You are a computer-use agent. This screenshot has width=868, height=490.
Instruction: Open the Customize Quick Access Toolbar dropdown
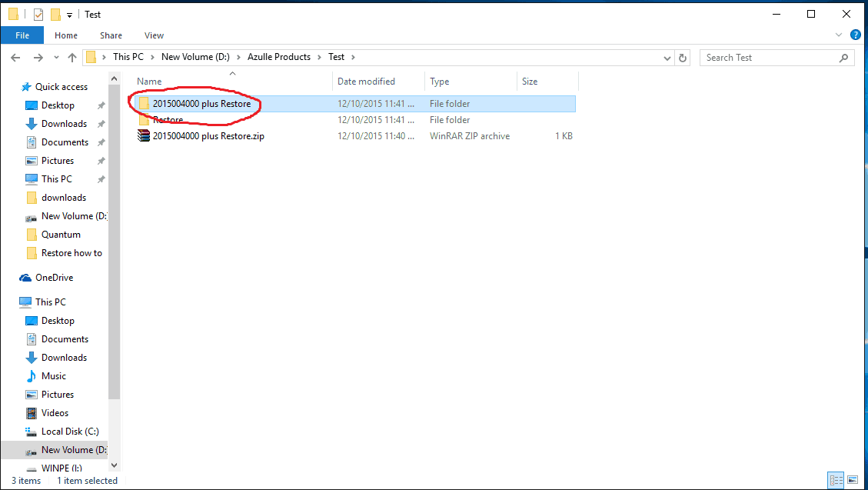pyautogui.click(x=70, y=15)
